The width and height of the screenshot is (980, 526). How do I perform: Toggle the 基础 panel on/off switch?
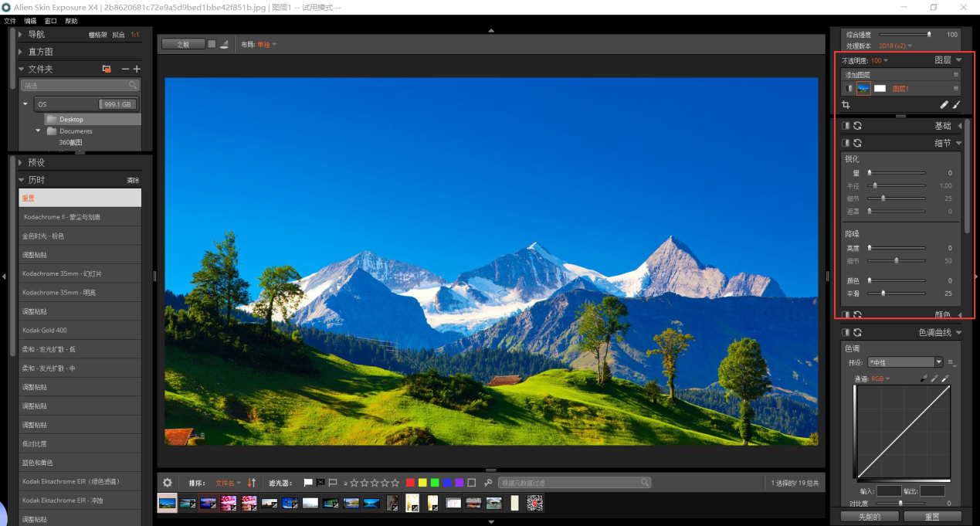pyautogui.click(x=846, y=126)
